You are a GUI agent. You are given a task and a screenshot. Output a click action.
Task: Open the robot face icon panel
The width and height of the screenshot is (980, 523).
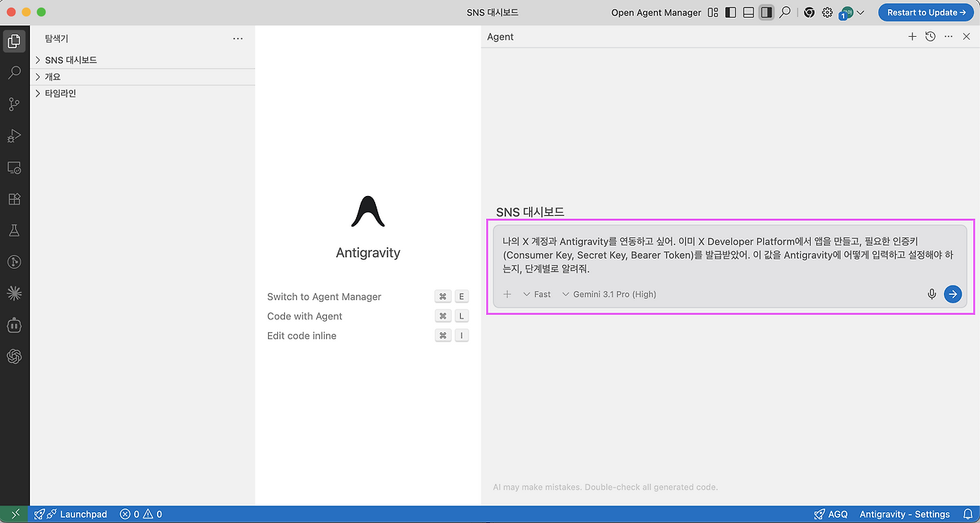tap(14, 324)
